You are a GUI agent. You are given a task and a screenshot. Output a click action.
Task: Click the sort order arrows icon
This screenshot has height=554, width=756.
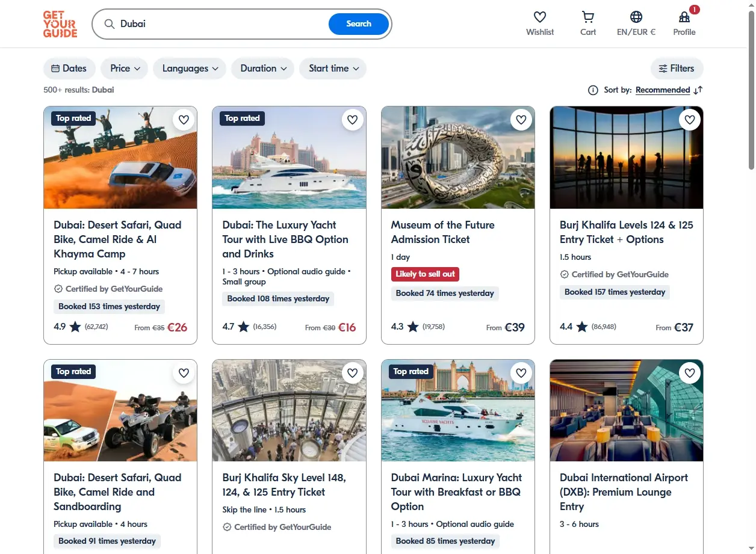pos(698,90)
